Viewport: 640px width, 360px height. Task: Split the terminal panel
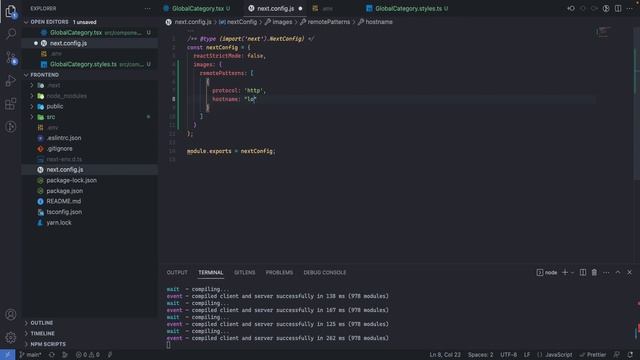click(x=583, y=272)
